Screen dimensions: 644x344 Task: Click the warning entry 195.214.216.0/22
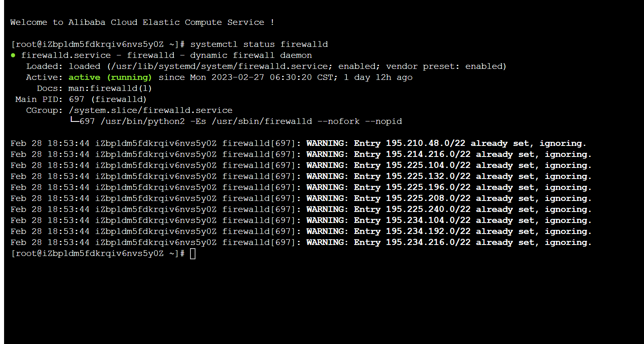[428, 154]
